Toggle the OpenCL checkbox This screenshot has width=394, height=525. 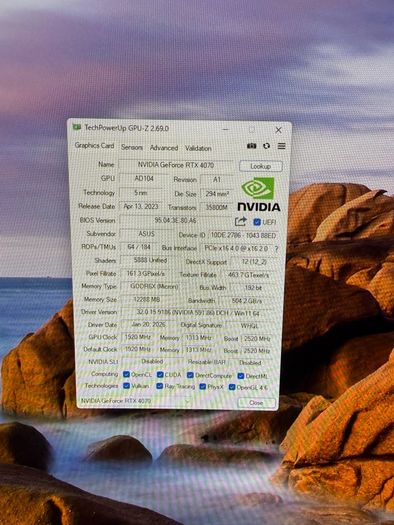126,374
